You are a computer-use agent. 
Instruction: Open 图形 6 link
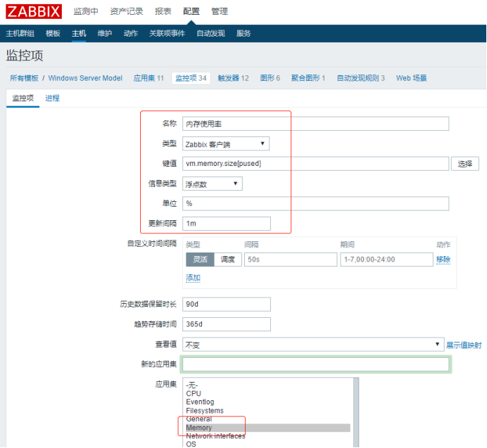[x=270, y=78]
